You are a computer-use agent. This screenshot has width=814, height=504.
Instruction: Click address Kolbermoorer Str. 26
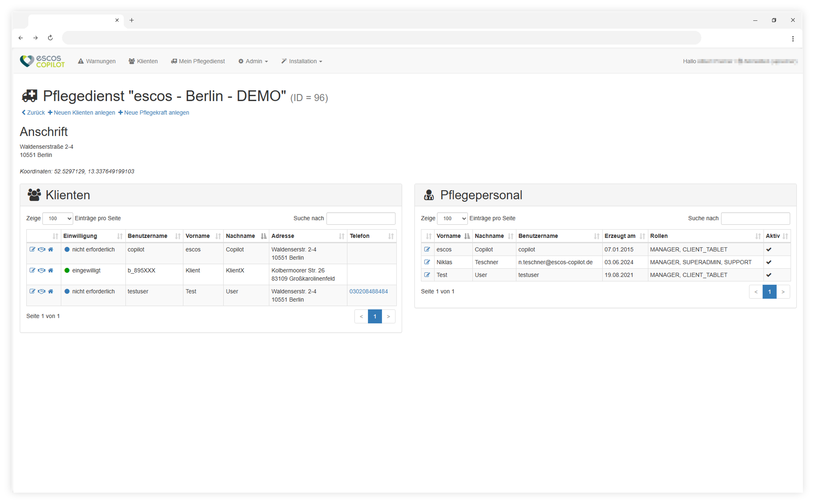(x=298, y=270)
